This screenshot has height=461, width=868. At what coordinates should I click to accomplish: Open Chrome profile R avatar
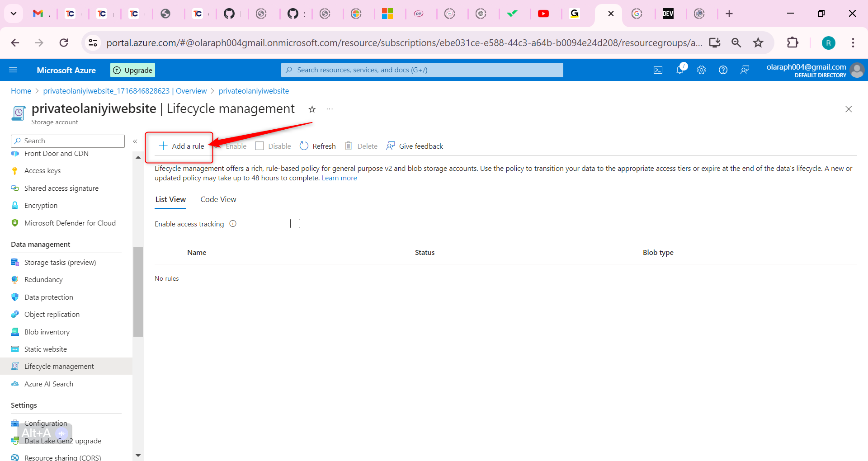click(x=829, y=43)
